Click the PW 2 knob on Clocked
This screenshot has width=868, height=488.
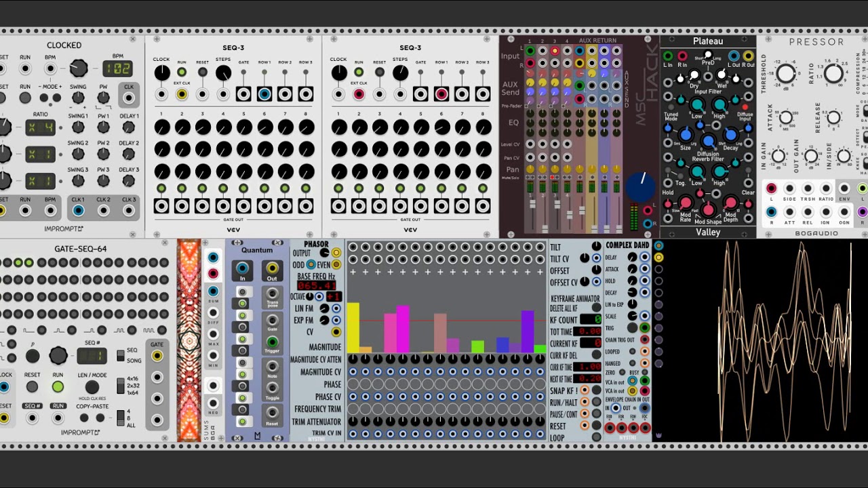103,153
